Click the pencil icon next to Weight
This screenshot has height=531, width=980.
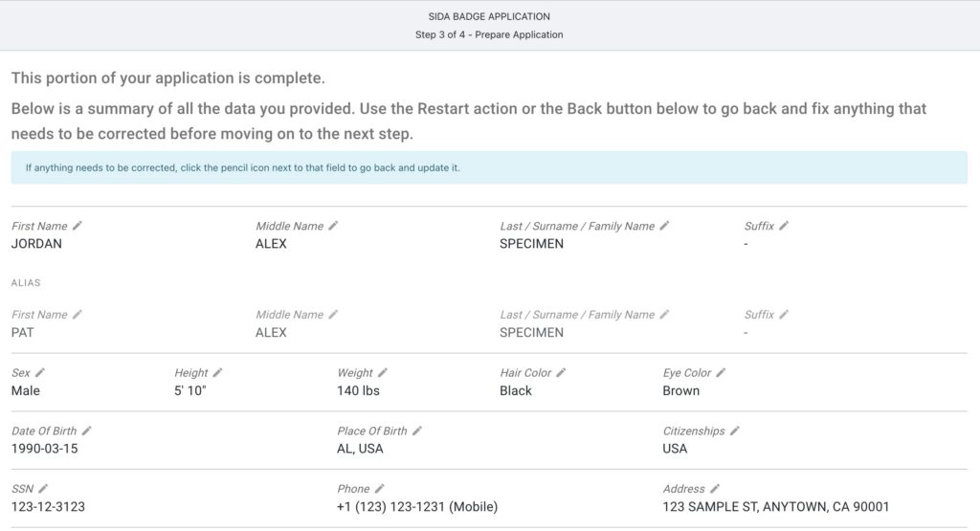tap(383, 372)
